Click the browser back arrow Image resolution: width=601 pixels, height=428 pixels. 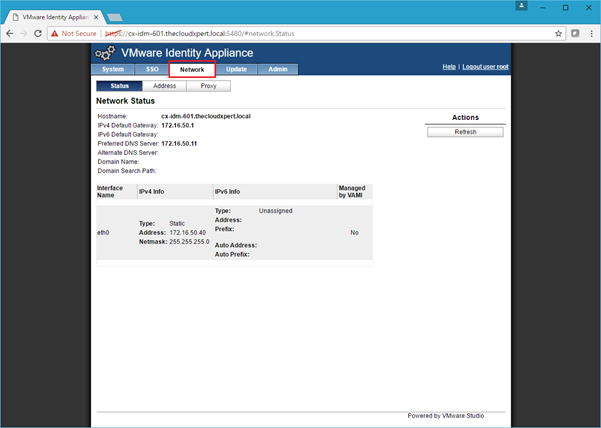[9, 33]
